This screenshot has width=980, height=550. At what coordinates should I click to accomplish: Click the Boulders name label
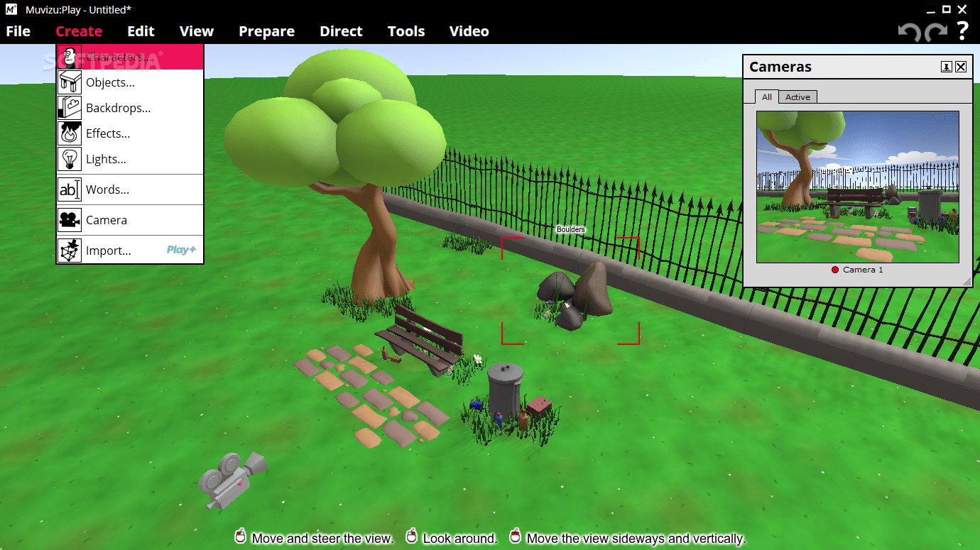[570, 229]
